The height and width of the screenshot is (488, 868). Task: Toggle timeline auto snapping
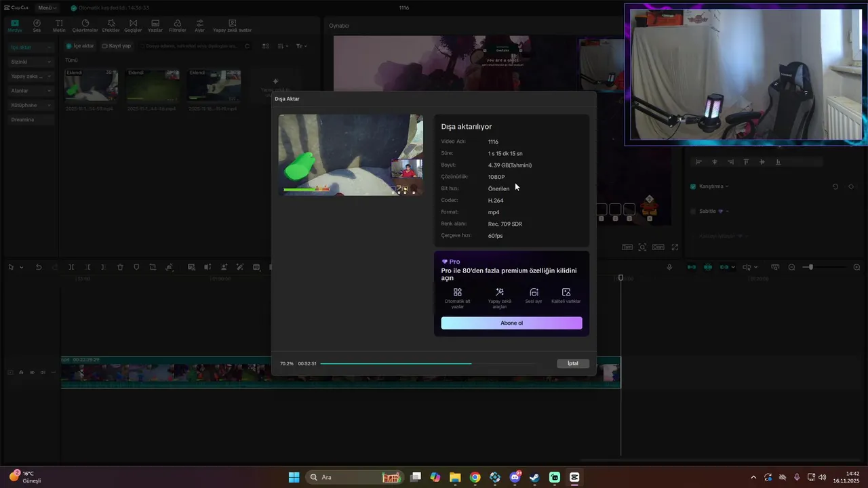point(708,267)
